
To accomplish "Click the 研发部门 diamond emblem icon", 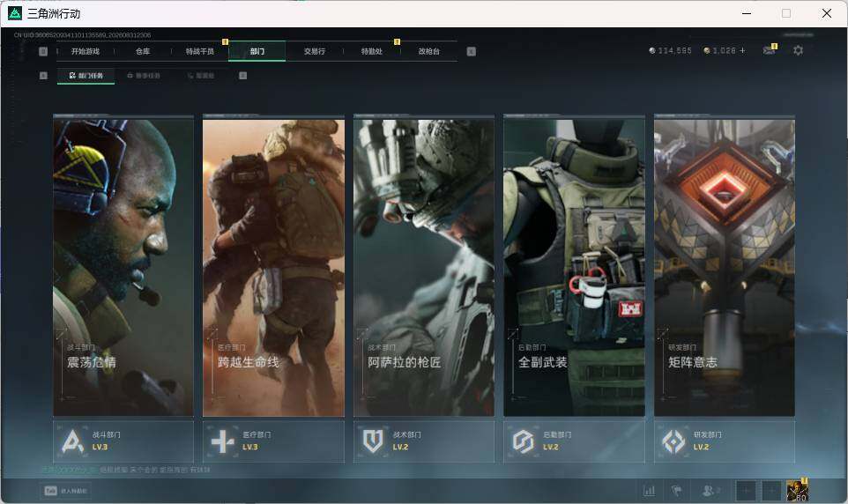I will point(673,441).
